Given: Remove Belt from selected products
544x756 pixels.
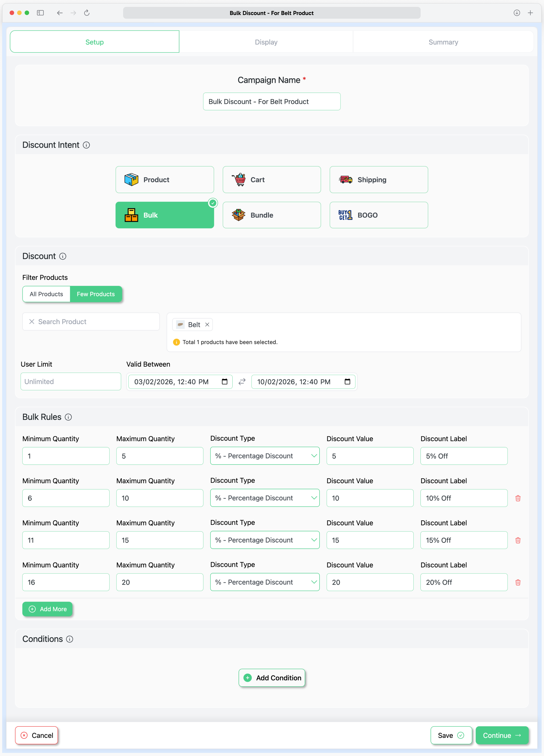Looking at the screenshot, I should coord(207,325).
